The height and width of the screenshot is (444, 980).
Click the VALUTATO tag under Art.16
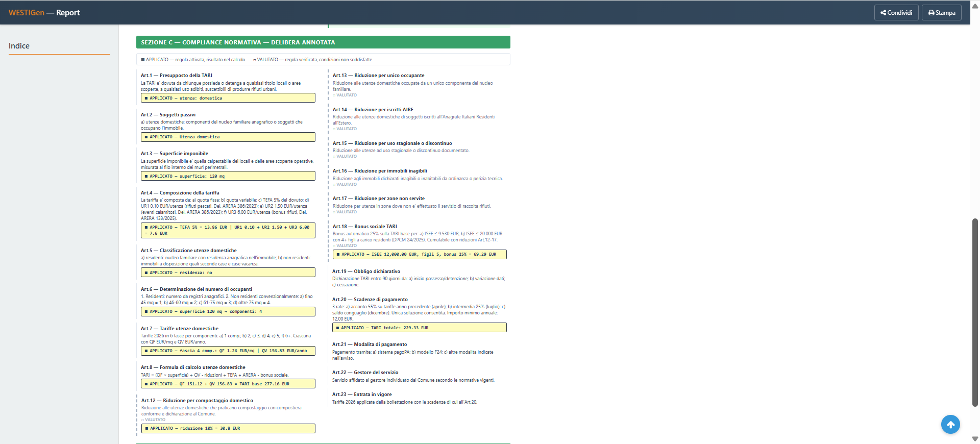click(345, 185)
